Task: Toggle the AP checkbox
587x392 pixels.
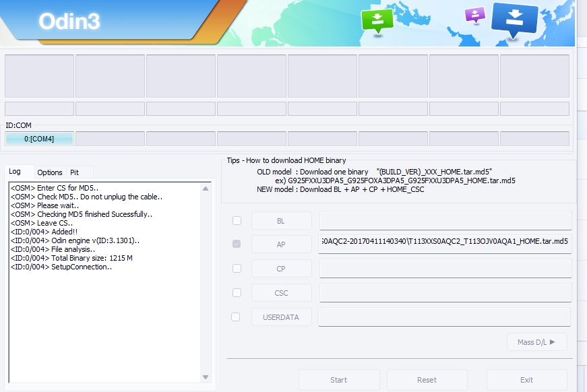Action: pos(237,244)
